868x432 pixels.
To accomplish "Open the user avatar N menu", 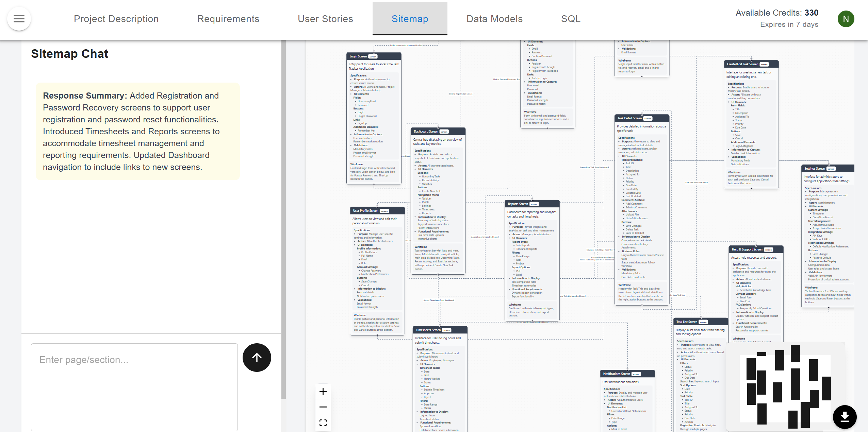I will coord(846,19).
